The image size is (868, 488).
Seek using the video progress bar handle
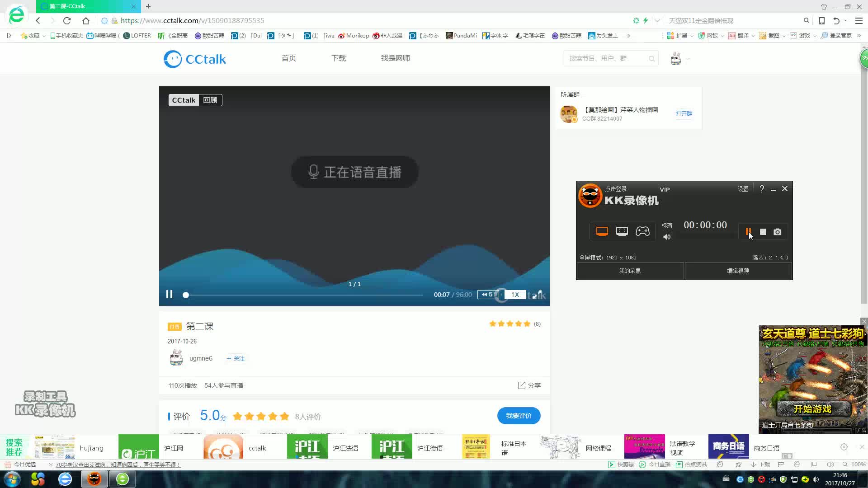(185, 295)
